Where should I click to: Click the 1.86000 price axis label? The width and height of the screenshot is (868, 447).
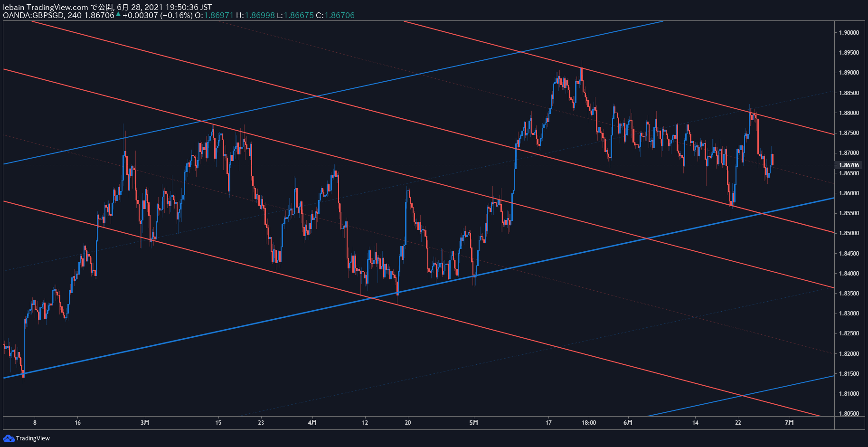(x=849, y=193)
